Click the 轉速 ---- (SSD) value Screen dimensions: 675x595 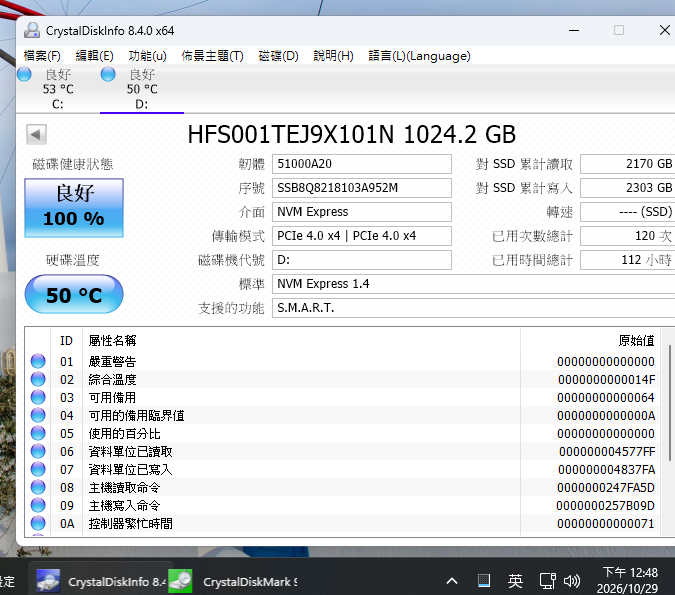tap(628, 212)
